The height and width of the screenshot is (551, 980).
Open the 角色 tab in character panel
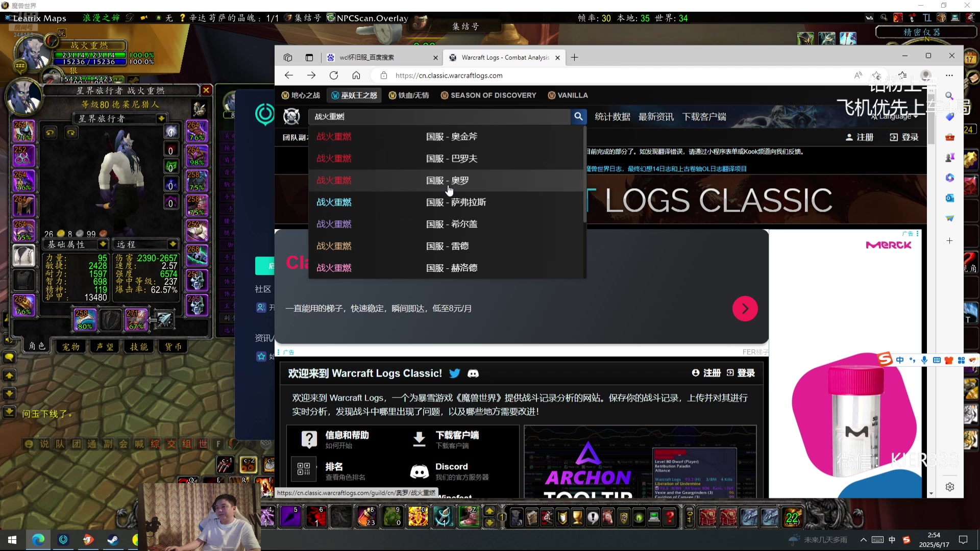tap(37, 346)
